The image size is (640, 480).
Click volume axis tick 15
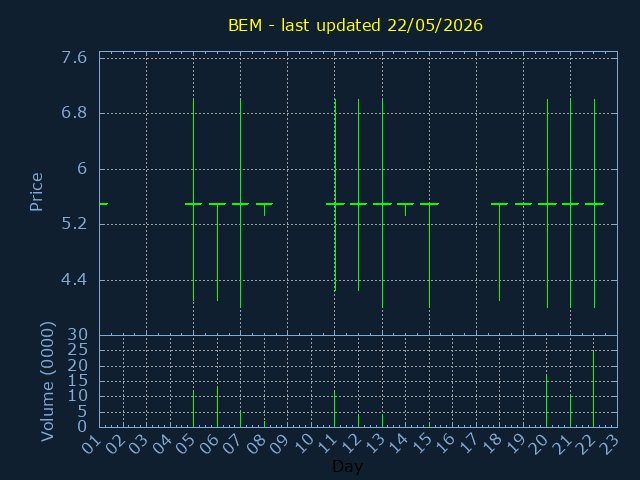pos(78,381)
